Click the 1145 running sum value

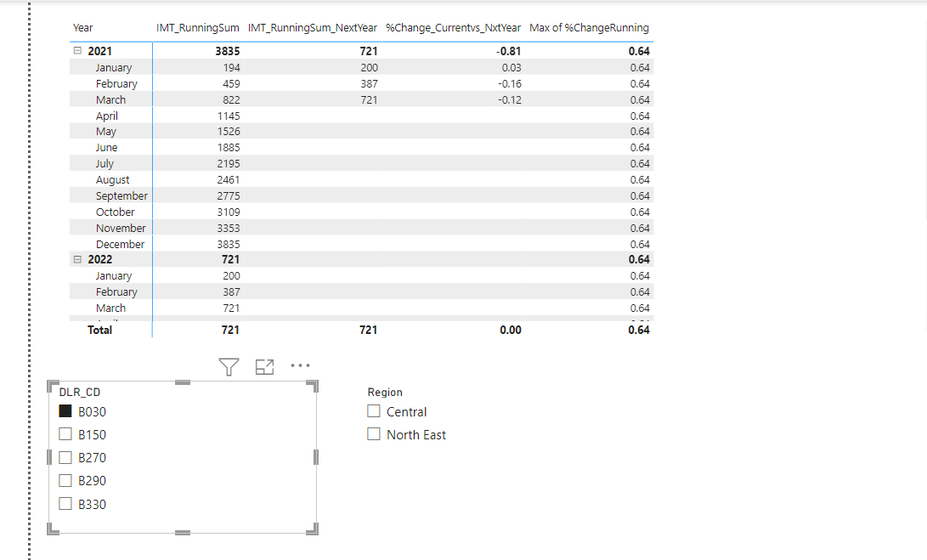(x=229, y=116)
